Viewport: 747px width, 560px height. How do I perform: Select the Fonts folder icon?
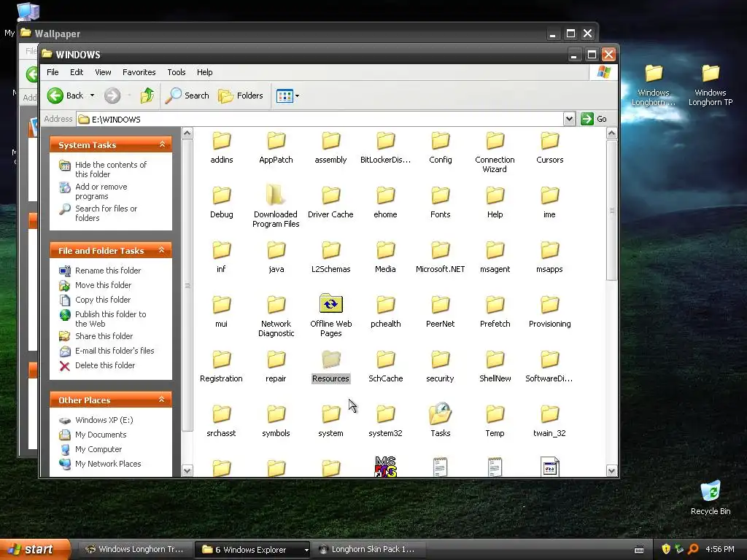[x=440, y=195]
